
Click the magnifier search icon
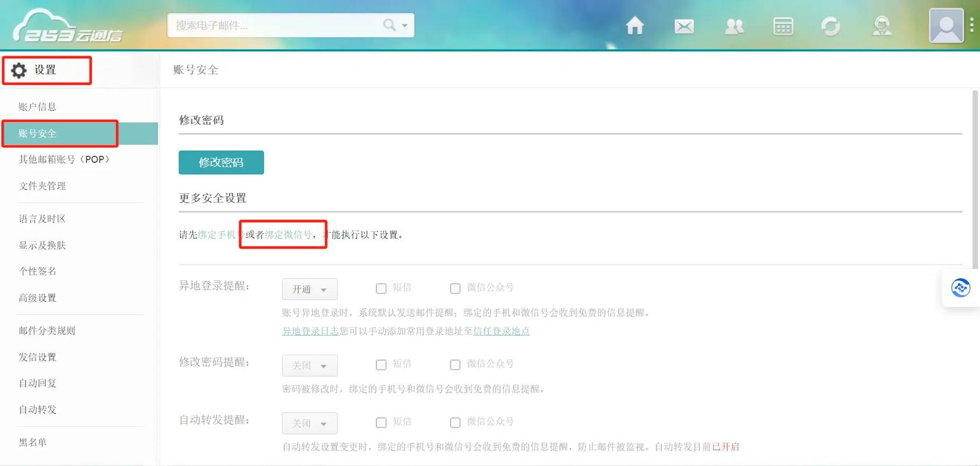389,25
